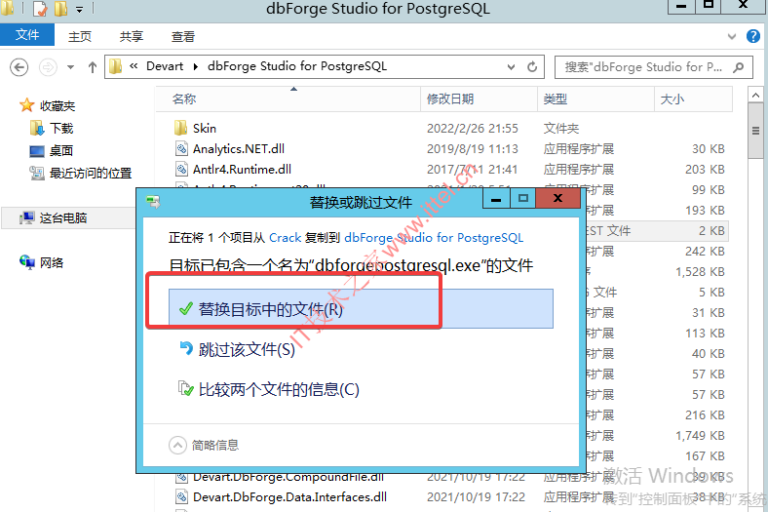Minimize the 替换或跳过文件 dialog

click(x=496, y=198)
